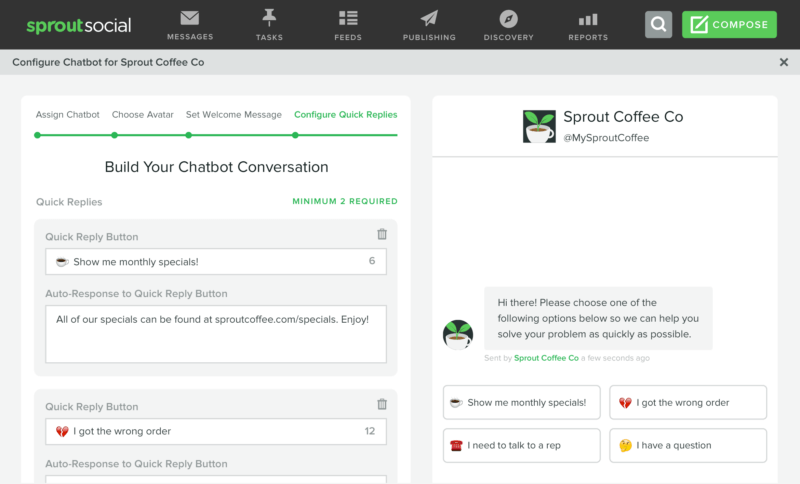Edit 'Show me monthly specials!' button text field
Image resolution: width=800 pixels, height=484 pixels.
click(205, 262)
